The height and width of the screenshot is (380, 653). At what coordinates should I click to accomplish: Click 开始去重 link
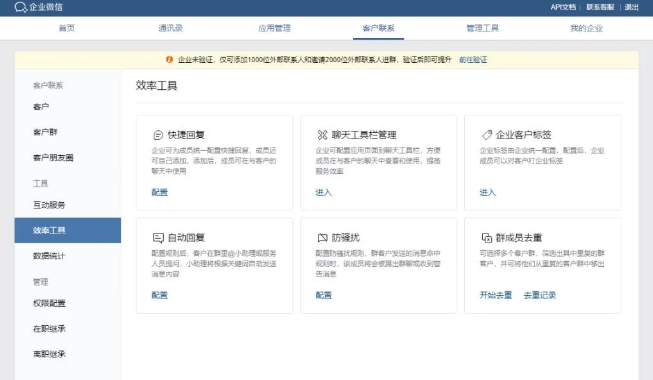pos(496,295)
